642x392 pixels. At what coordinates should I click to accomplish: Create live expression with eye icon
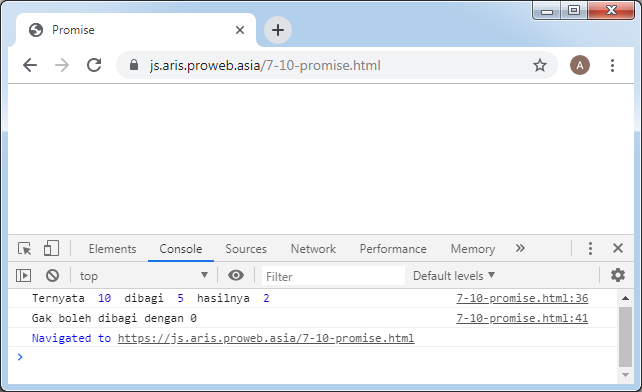236,275
